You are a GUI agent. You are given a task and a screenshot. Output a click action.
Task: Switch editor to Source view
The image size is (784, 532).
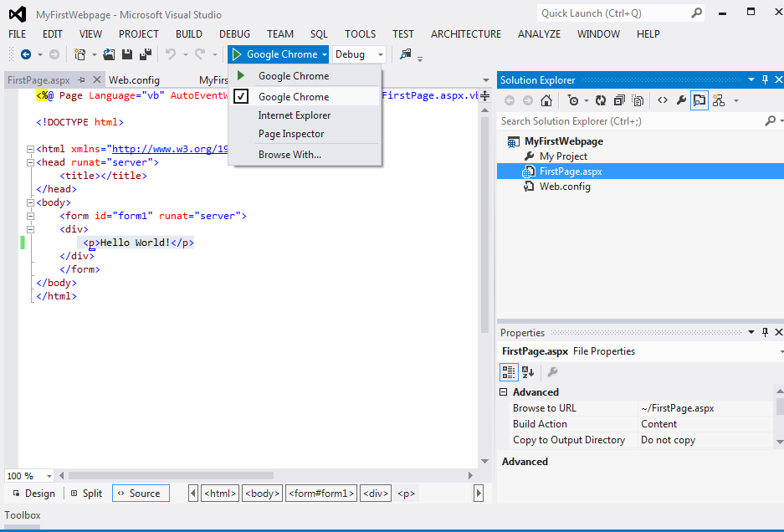(x=141, y=494)
